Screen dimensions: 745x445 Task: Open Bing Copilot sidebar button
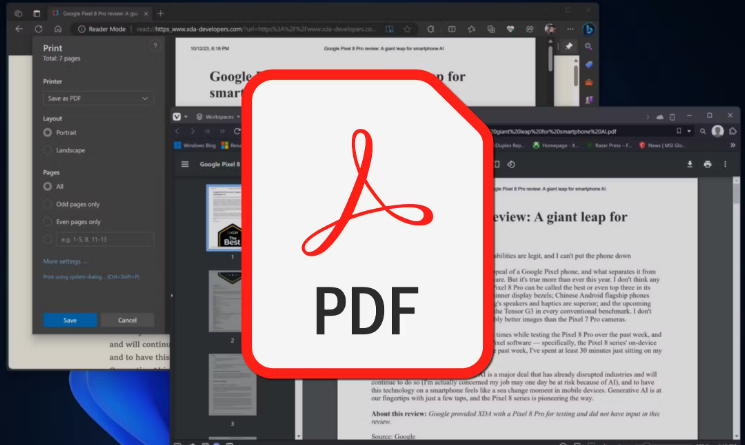pyautogui.click(x=589, y=29)
